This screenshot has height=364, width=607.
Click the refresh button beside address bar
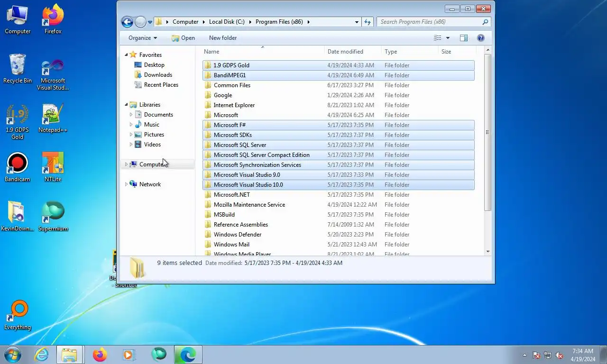(x=367, y=22)
